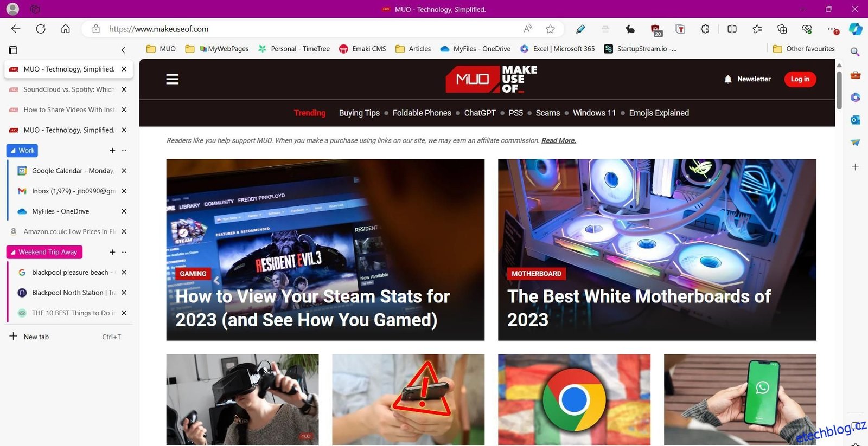Click the MUO Make Use Of logo

[492, 79]
